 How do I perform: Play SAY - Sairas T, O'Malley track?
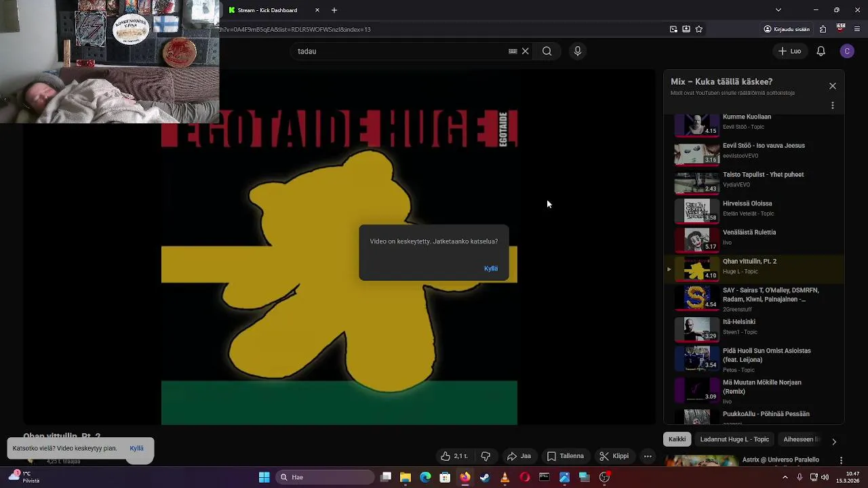coord(753,299)
